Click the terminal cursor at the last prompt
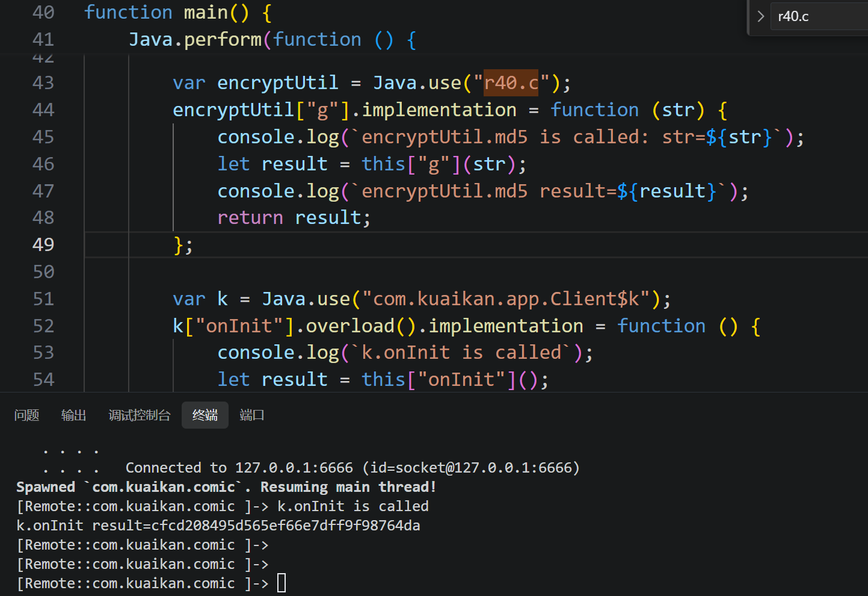868x596 pixels. coord(282,583)
